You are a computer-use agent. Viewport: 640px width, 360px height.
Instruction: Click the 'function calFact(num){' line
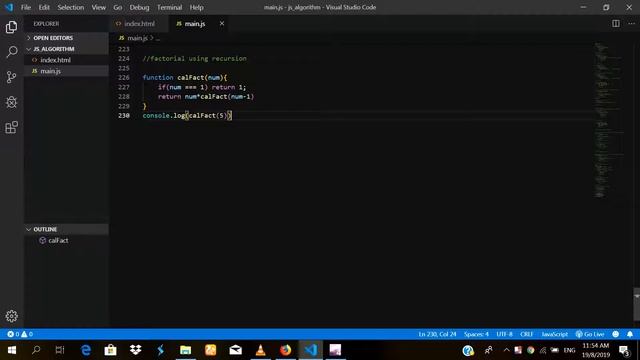[184, 78]
